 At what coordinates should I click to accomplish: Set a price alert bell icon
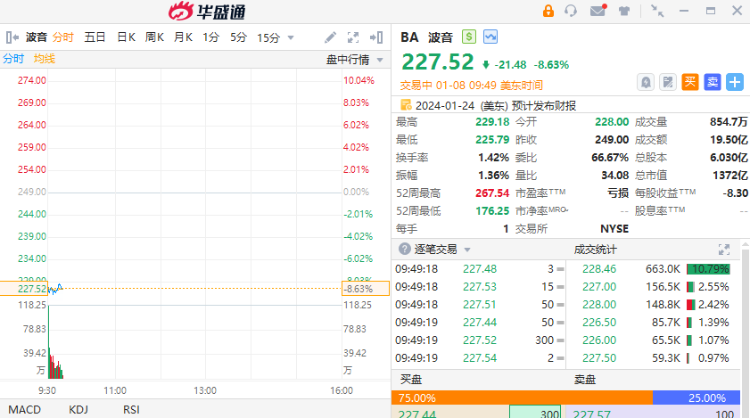pos(646,82)
